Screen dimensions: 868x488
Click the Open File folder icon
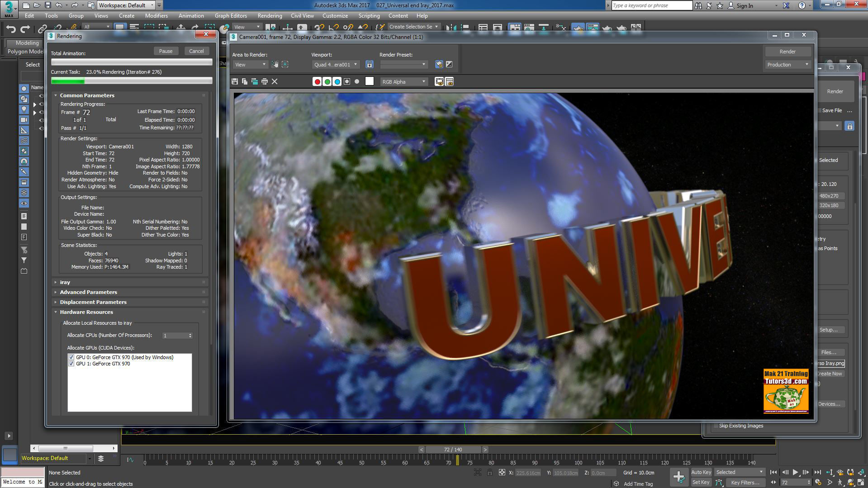37,5
